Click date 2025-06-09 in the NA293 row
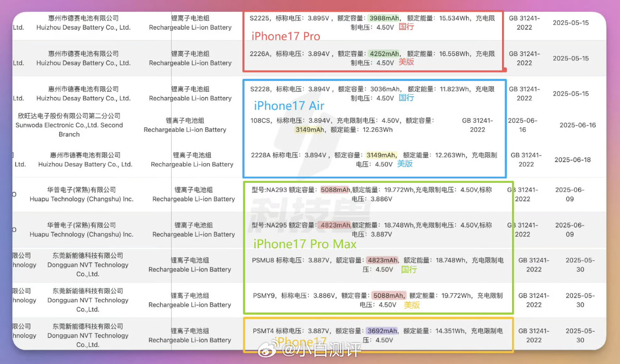 570,194
